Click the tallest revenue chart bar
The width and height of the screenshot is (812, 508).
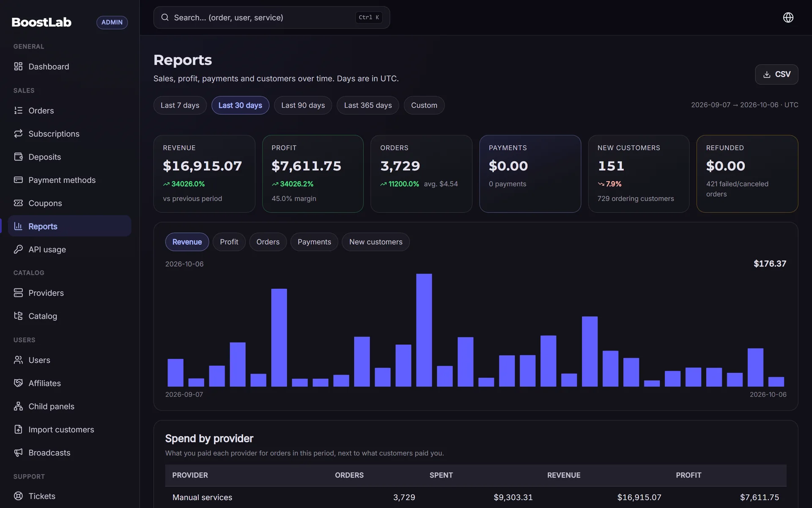(424, 330)
